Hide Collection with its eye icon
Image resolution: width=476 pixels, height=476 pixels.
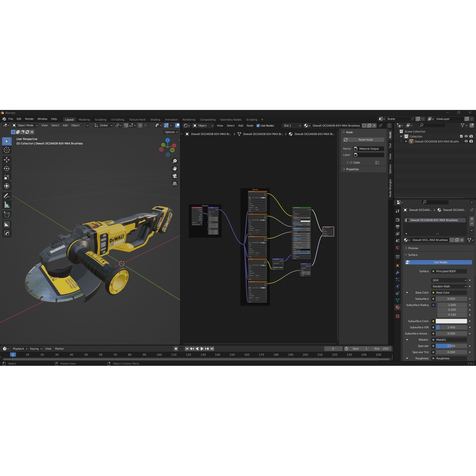point(466,136)
